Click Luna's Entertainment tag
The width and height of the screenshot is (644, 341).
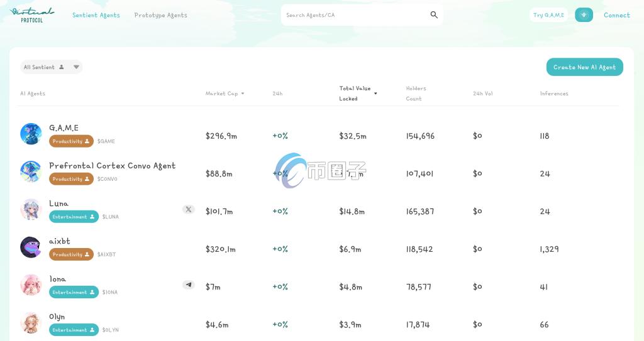point(74,217)
